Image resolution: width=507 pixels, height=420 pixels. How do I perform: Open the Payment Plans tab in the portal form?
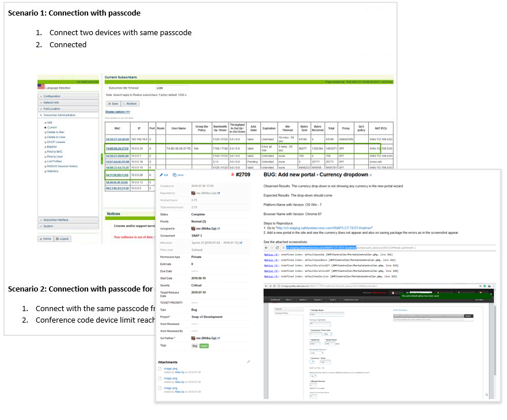(281, 313)
